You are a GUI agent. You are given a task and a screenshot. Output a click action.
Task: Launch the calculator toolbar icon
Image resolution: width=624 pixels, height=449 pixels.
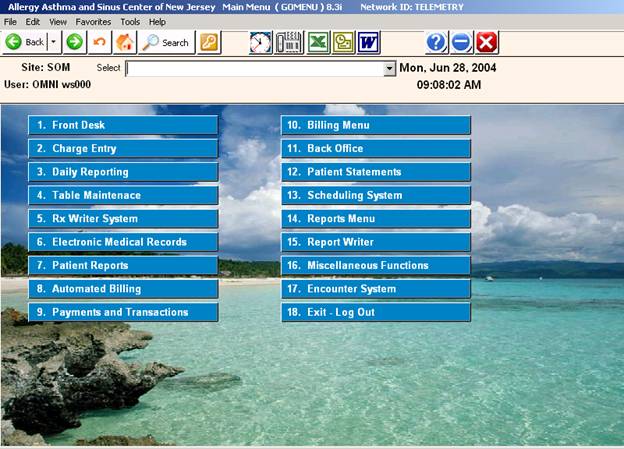click(x=288, y=42)
